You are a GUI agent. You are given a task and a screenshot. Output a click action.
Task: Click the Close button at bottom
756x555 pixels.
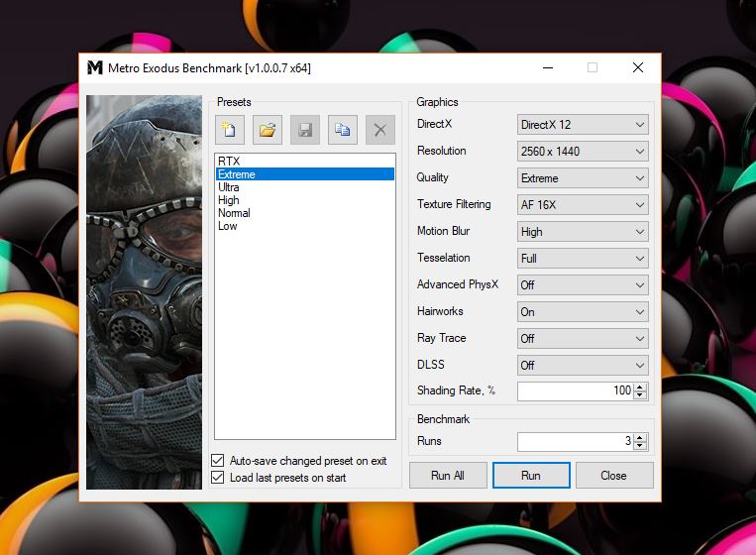pos(613,476)
